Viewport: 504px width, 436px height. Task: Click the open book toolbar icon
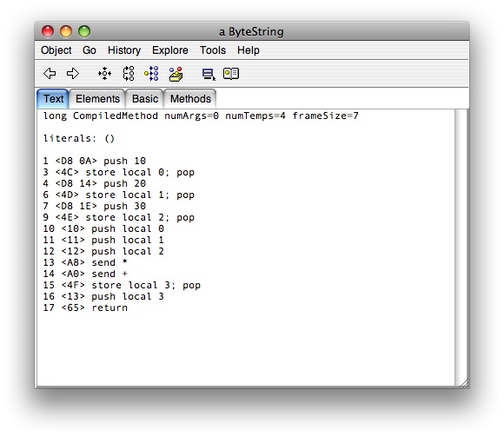coord(231,74)
